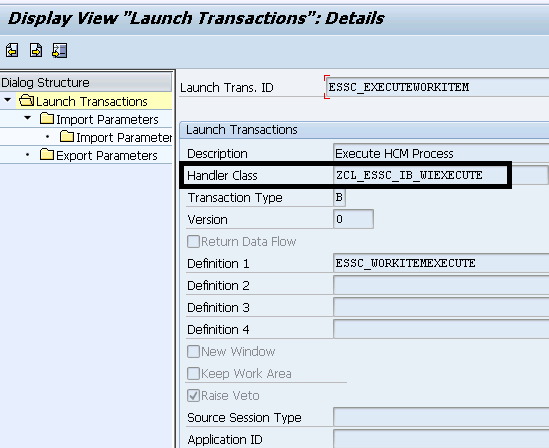Collapse the Import Parameters tree node

coord(28,118)
